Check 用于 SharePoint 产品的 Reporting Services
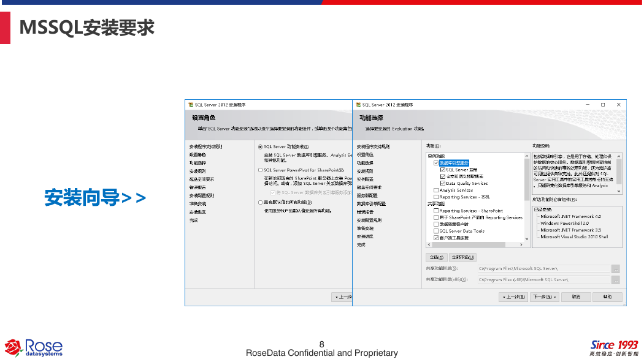Viewport: 644px width, 362px height. point(436,217)
